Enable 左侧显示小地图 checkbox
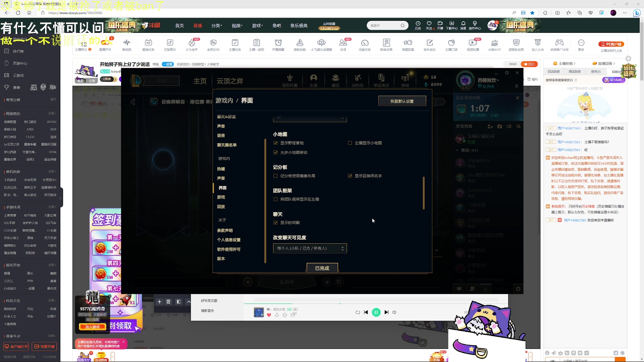Image resolution: width=644 pixels, height=362 pixels. [x=350, y=143]
